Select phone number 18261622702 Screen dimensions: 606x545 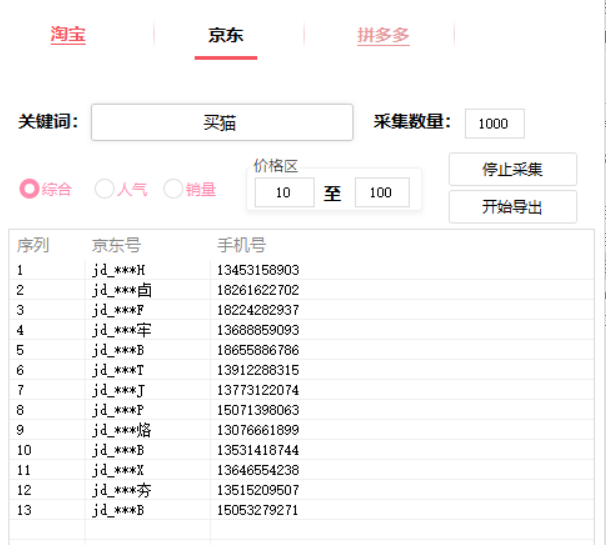pos(258,290)
